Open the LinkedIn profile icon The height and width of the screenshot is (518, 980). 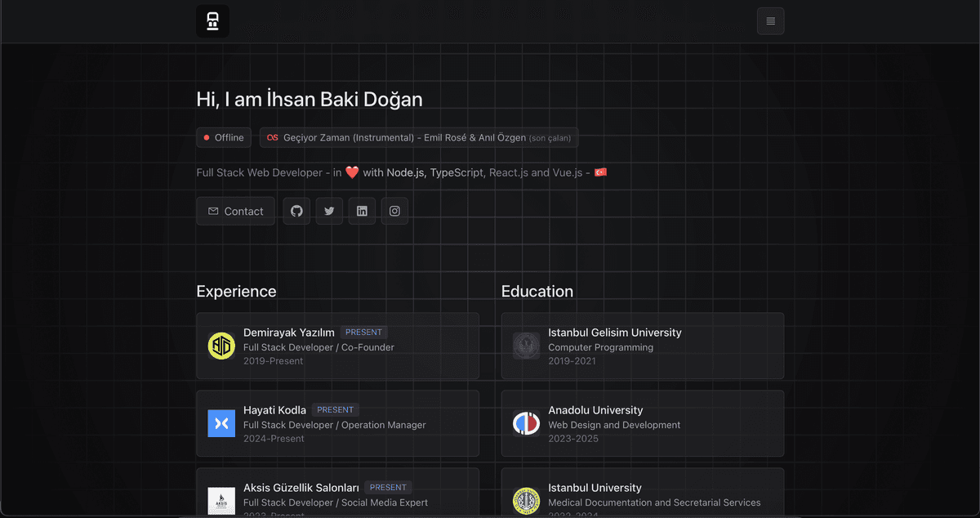coord(362,211)
